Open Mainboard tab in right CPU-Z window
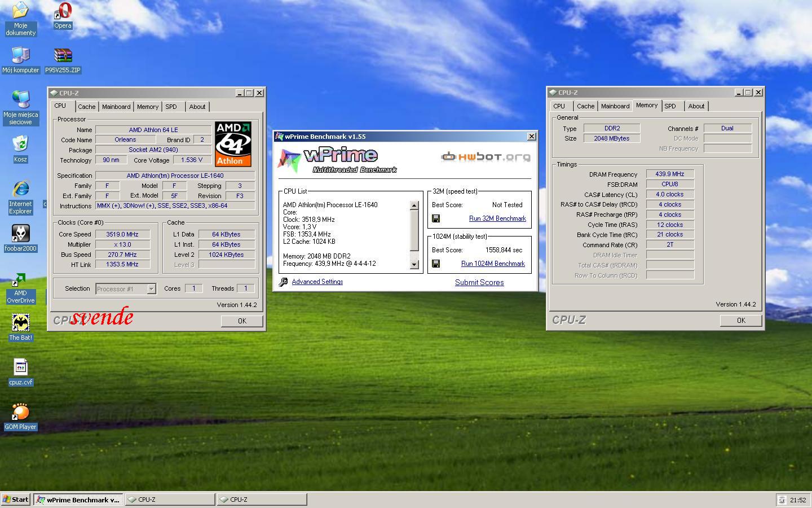The width and height of the screenshot is (812, 508). tap(615, 106)
